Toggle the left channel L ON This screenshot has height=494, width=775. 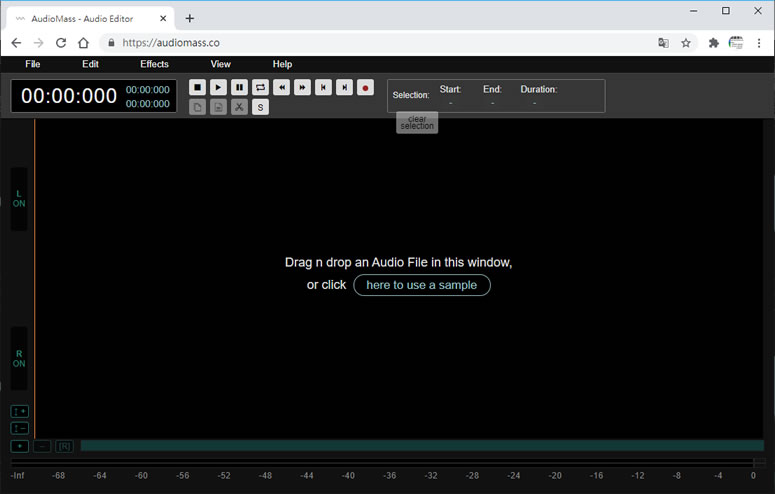(x=19, y=198)
